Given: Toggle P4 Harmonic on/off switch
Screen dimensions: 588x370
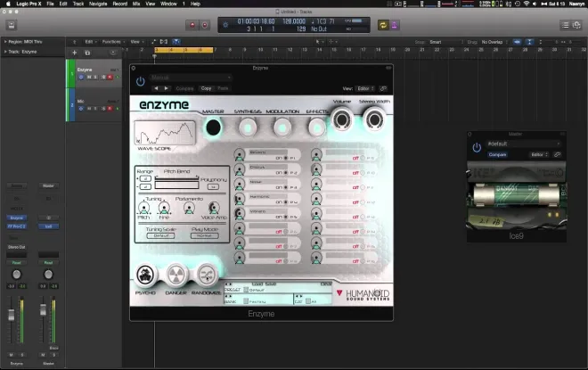Looking at the screenshot, I should click(286, 201).
